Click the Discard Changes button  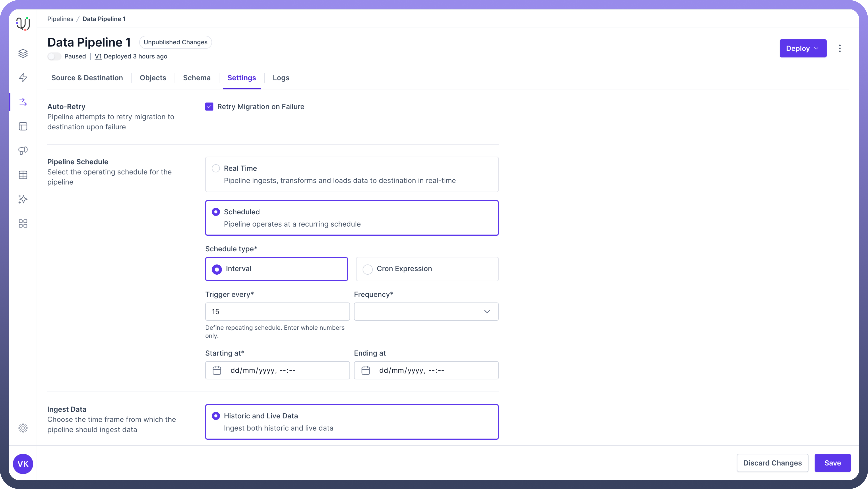[772, 463]
